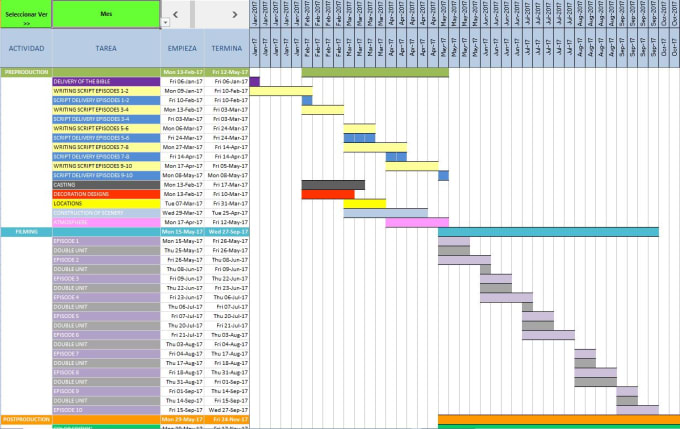Select the WRITING SCRIPT EPISODES 3-4 task

106,110
